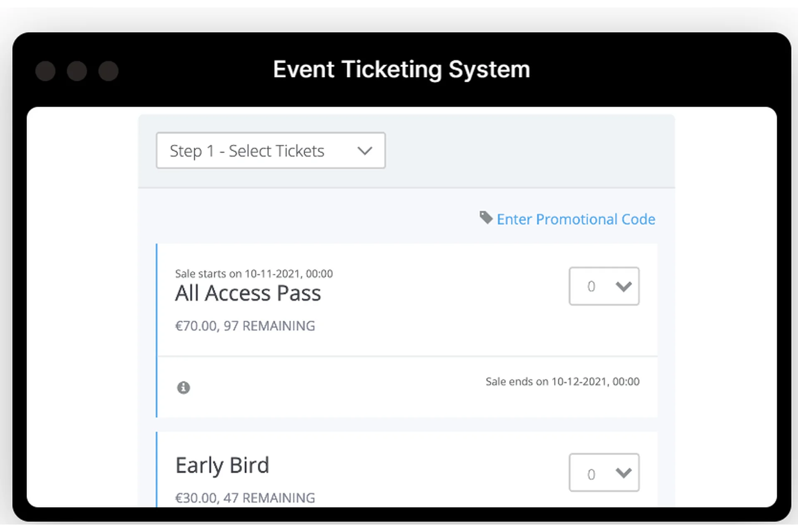798x532 pixels.
Task: Open the Early Bird quantity dropdown
Action: click(x=603, y=473)
